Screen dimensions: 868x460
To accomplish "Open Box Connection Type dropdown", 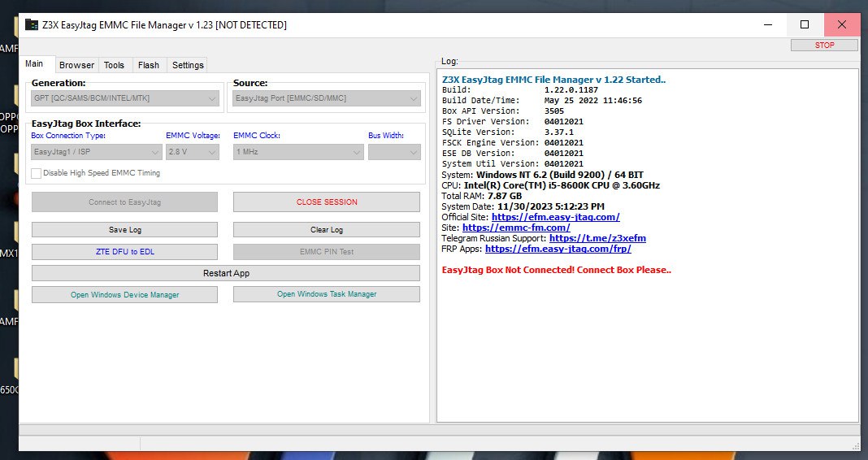I will click(x=97, y=152).
